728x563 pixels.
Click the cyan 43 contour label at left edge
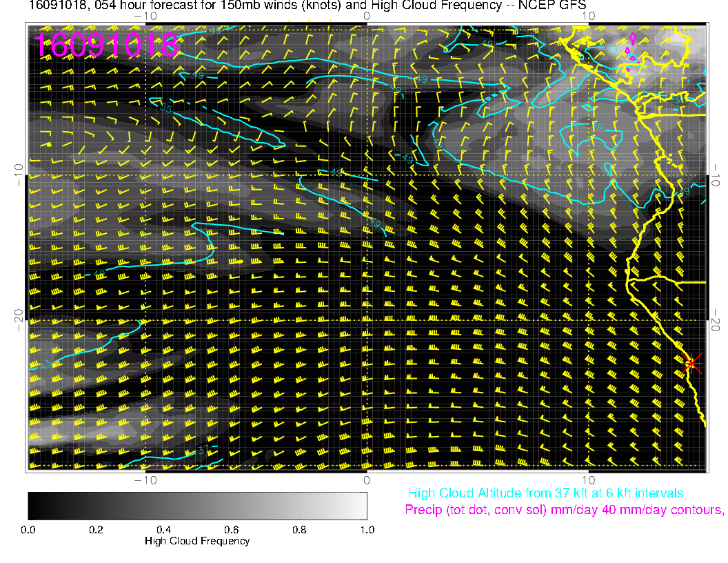[x=46, y=365]
